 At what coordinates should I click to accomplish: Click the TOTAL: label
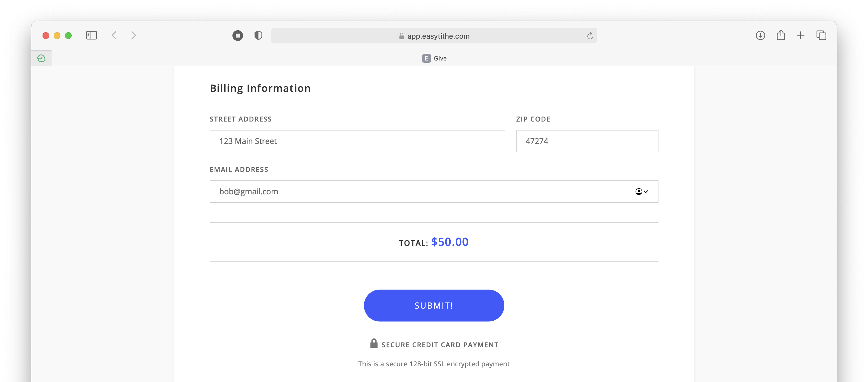click(413, 243)
